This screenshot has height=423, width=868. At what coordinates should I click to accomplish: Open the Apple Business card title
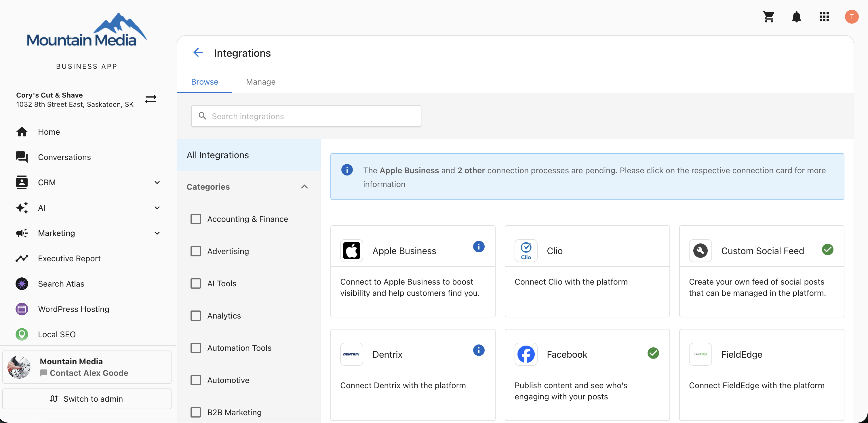point(404,251)
